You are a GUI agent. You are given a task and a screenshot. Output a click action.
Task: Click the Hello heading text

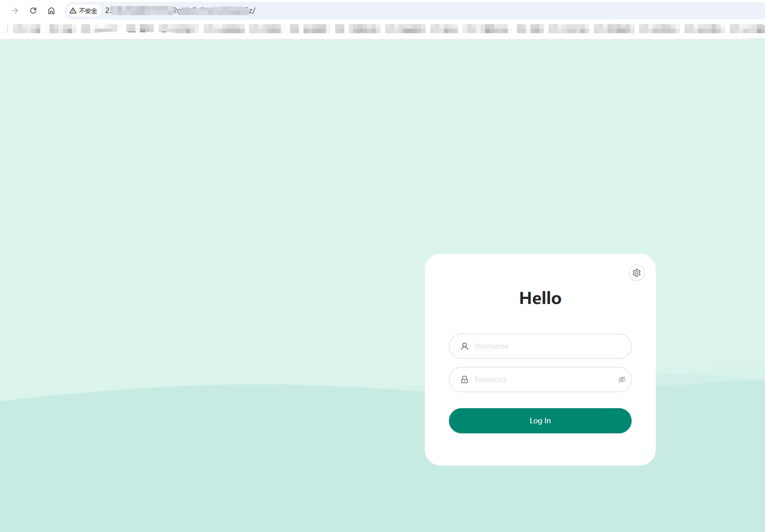[x=540, y=298]
